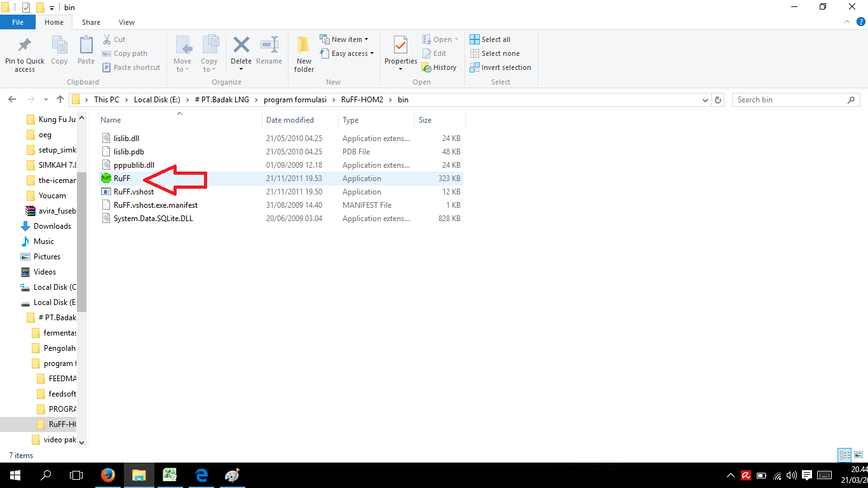
Task: Expand address bar history dropdown
Action: (705, 100)
